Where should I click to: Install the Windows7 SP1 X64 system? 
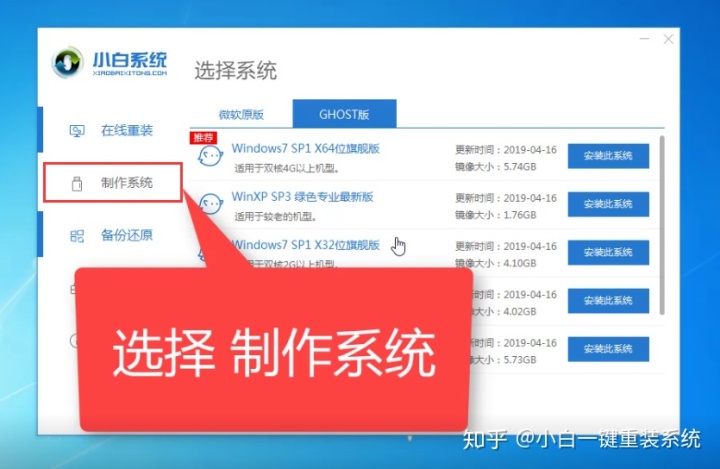coord(608,156)
